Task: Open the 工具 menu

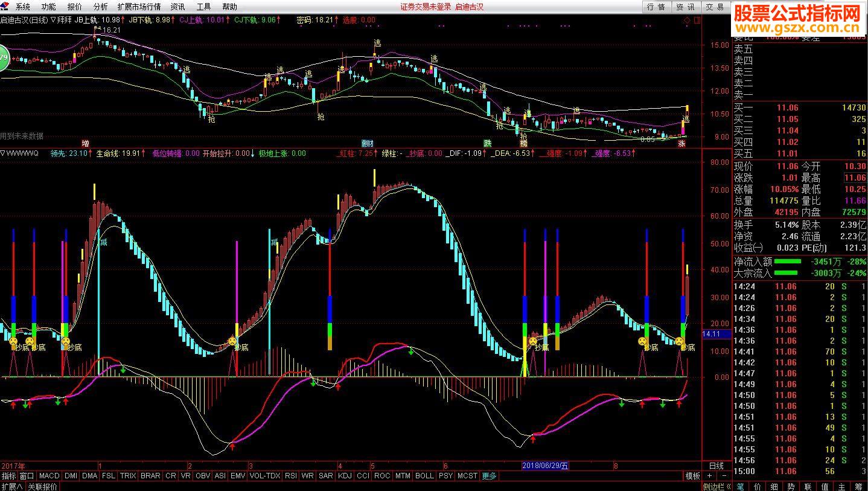Action: (x=203, y=7)
